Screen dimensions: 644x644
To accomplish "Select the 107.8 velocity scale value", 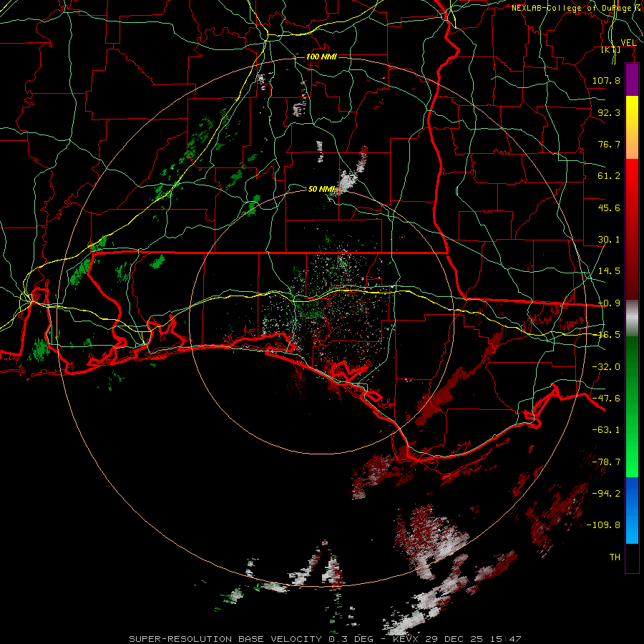I will (606, 80).
